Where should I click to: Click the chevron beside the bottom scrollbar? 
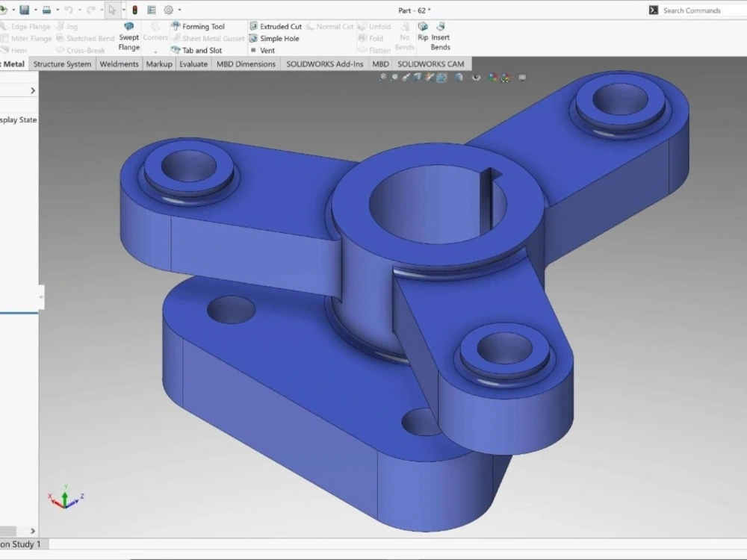point(32,531)
